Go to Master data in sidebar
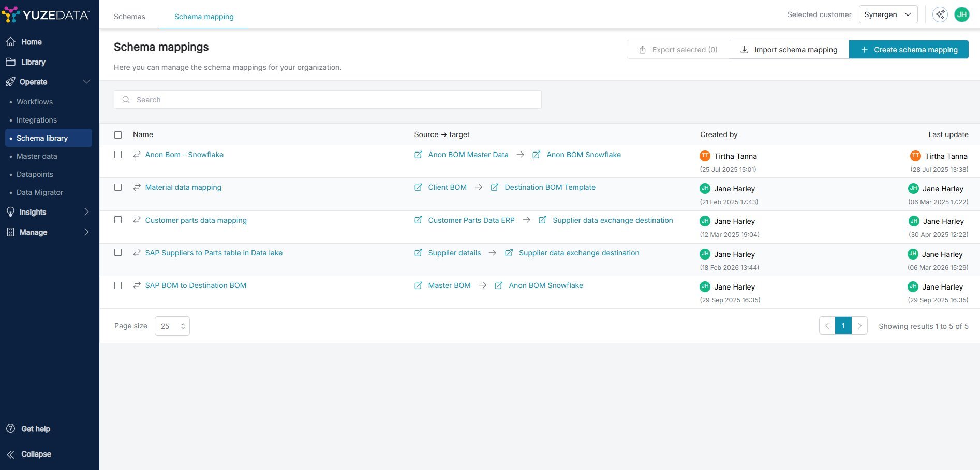Screen dimensions: 980x470 point(37,156)
